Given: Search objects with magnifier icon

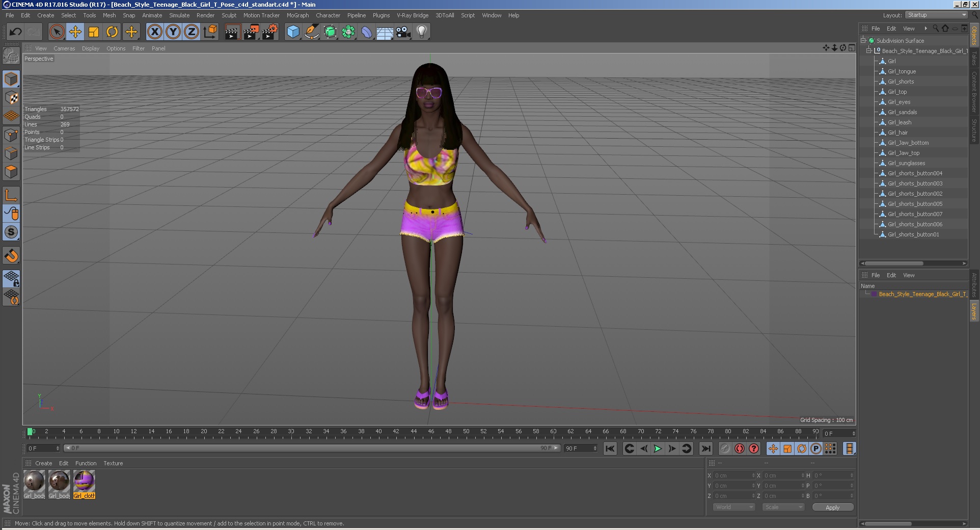Looking at the screenshot, I should [936, 29].
